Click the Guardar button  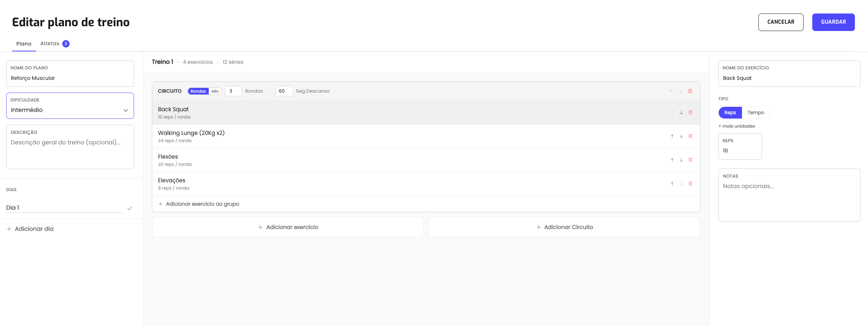(x=833, y=22)
